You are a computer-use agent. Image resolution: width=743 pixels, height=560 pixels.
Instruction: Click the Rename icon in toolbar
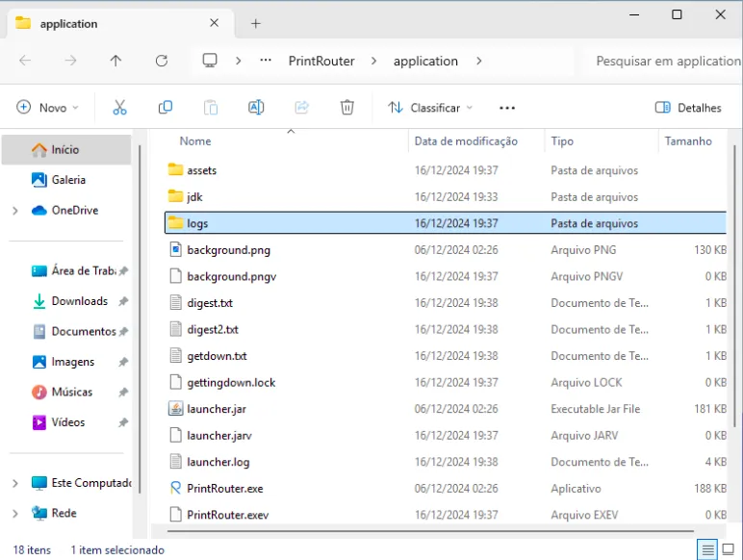[256, 108]
